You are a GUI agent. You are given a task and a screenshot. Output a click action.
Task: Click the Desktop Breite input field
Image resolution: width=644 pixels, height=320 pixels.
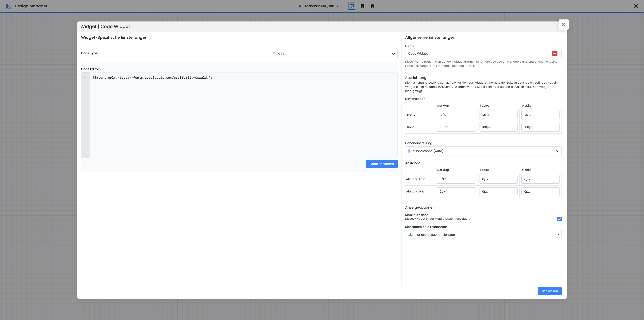(455, 115)
